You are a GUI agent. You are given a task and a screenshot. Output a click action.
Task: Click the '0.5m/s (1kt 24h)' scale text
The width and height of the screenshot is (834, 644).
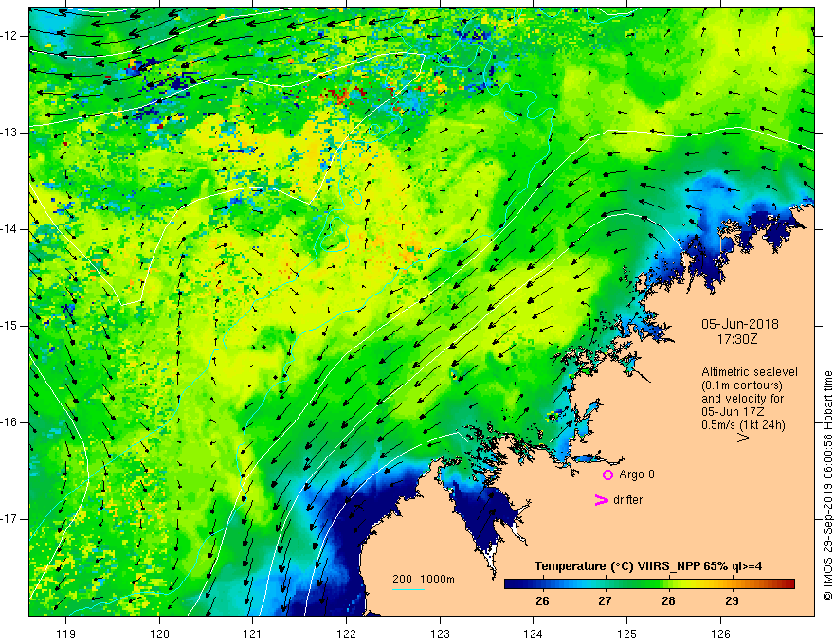point(743,425)
